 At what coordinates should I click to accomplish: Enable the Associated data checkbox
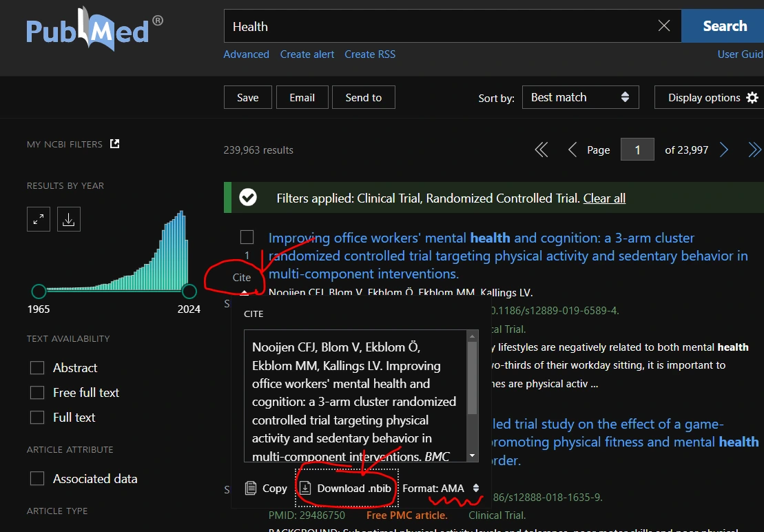[37, 479]
